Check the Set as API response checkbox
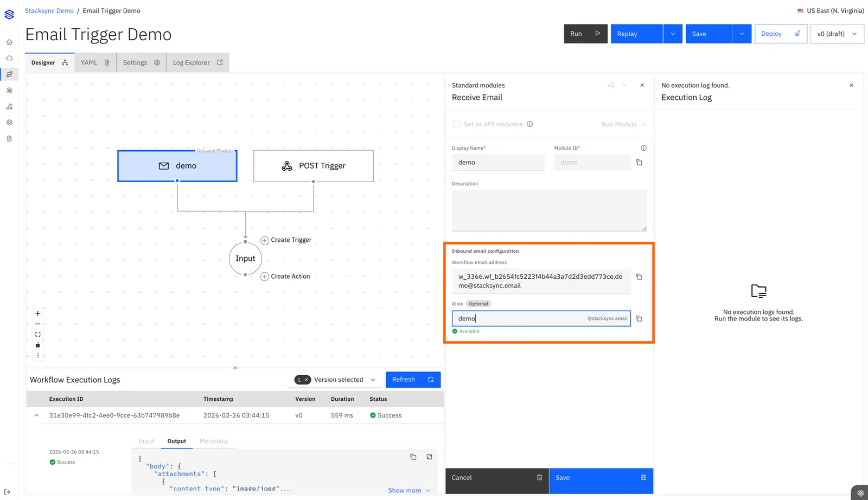868x500 pixels. pyautogui.click(x=456, y=124)
